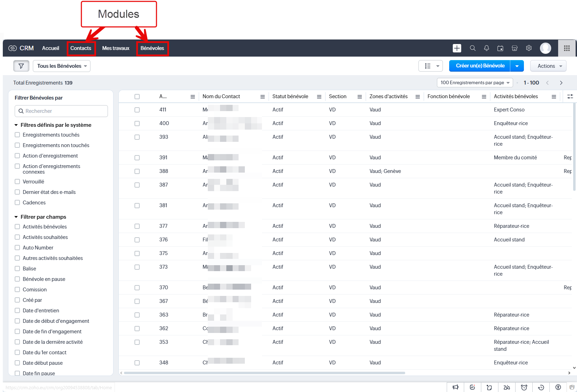
Task: Open the search magnifier icon in header
Action: click(x=473, y=48)
